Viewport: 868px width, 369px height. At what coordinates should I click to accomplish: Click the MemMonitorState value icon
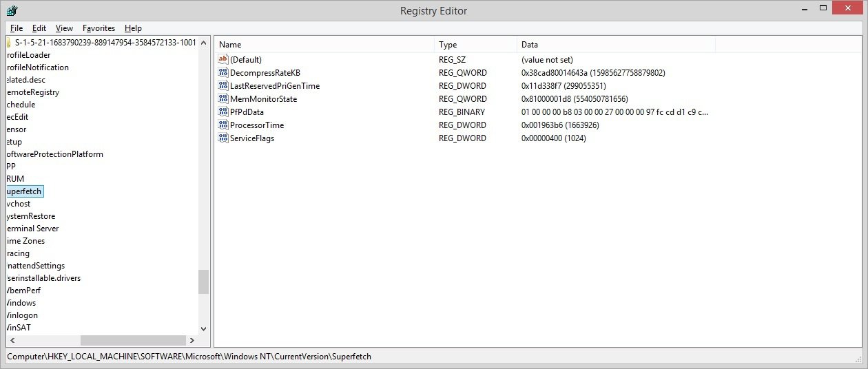223,99
